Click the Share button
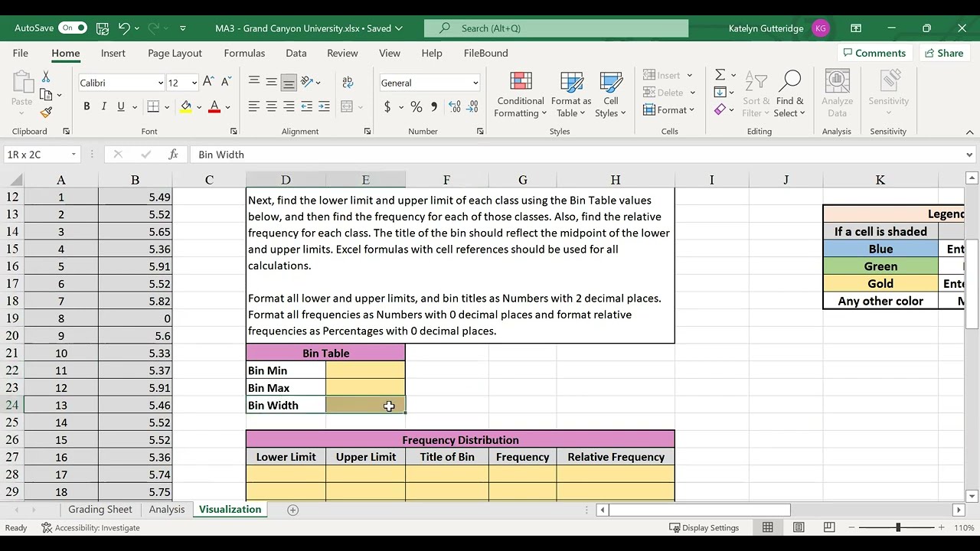This screenshot has width=980, height=551. [943, 53]
